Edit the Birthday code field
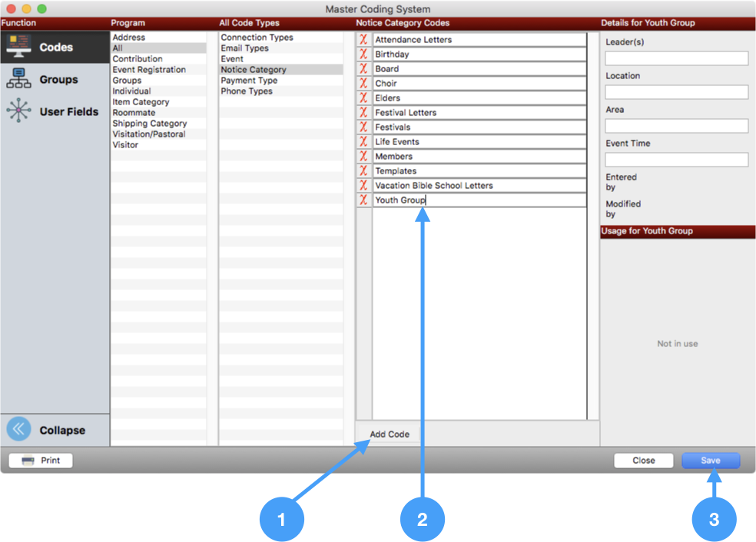Image resolution: width=756 pixels, height=542 pixels. (479, 54)
